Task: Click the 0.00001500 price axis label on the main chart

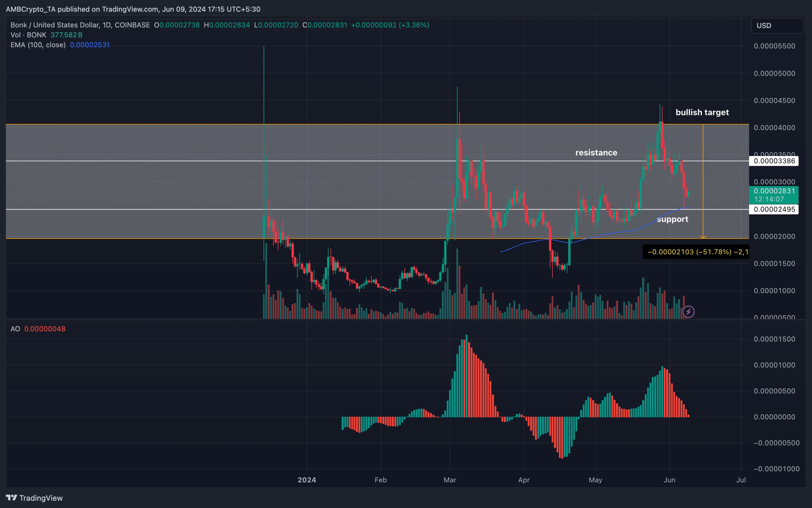Action: (774, 264)
